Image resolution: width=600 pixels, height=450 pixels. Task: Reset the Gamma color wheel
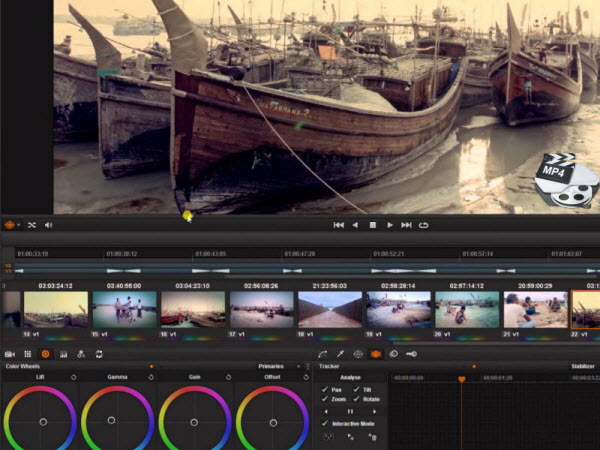click(x=151, y=377)
